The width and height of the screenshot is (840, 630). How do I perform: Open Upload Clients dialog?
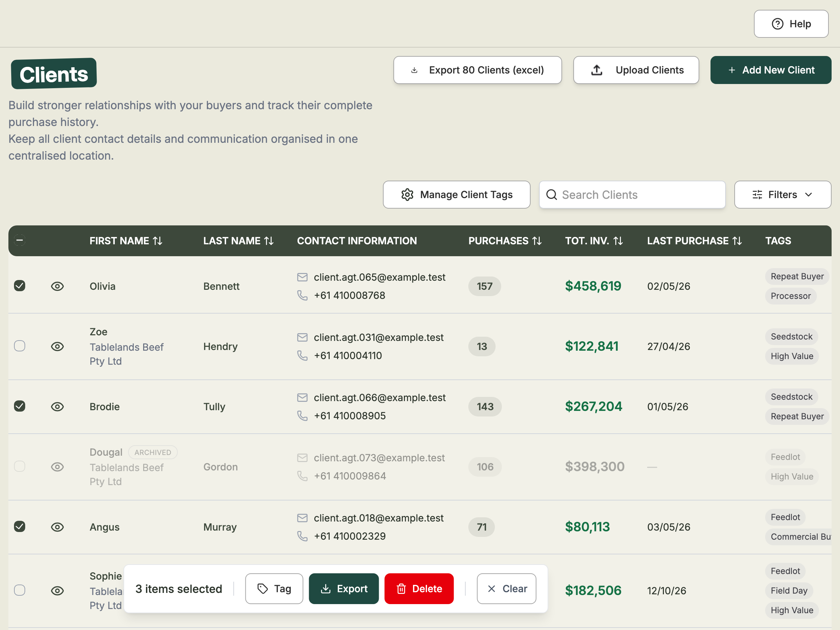tap(636, 70)
